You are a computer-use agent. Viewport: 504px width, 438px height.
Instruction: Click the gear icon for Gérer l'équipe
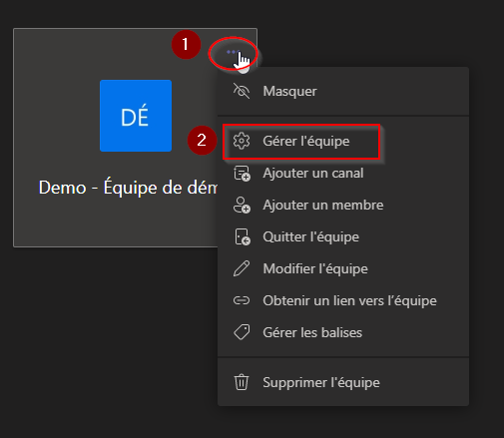[x=242, y=141]
